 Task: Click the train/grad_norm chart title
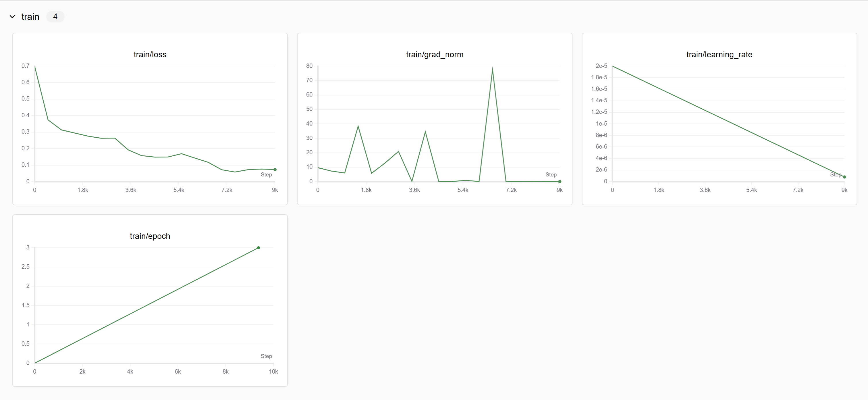[434, 55]
